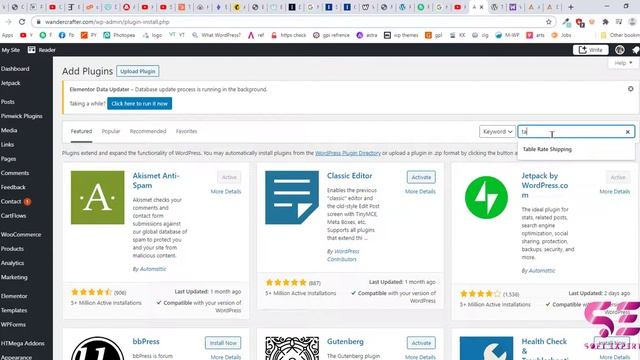Open Elementor in the admin sidebar
The image size is (640, 360).
pyautogui.click(x=14, y=296)
